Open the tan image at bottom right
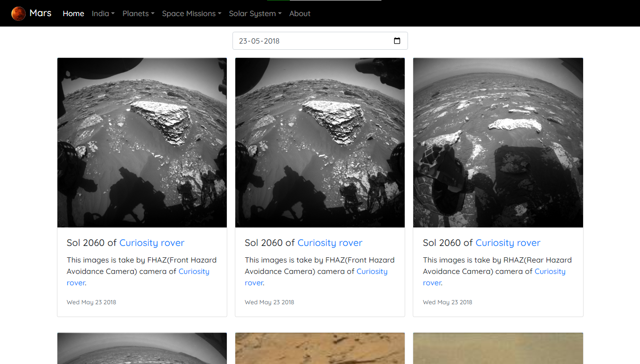640x364 pixels. click(x=498, y=348)
